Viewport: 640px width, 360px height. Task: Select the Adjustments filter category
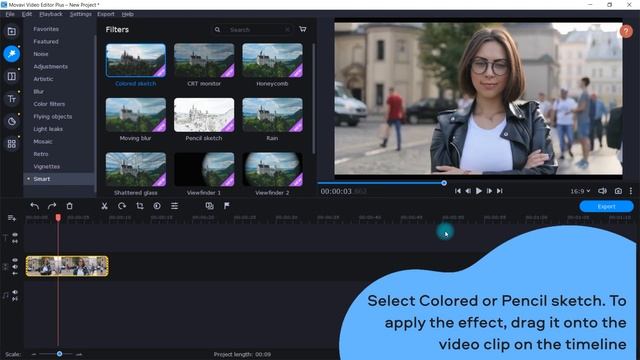tap(51, 67)
